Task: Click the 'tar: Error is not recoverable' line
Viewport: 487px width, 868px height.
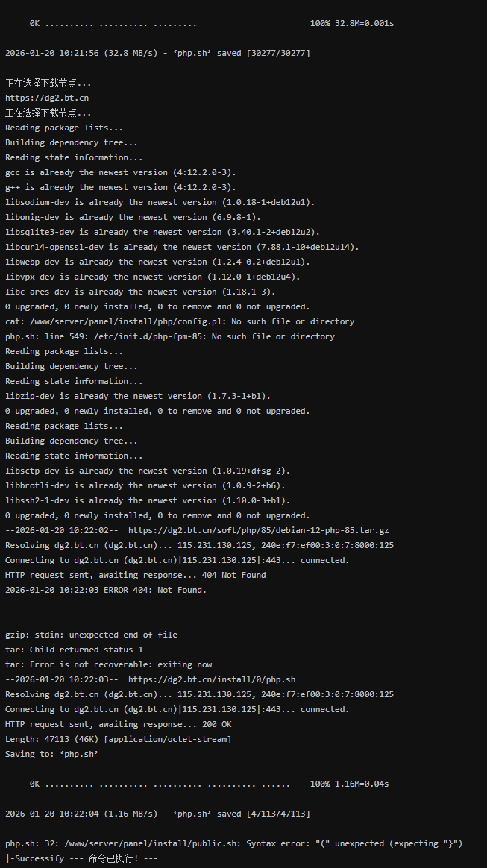Action: pyautogui.click(x=108, y=664)
